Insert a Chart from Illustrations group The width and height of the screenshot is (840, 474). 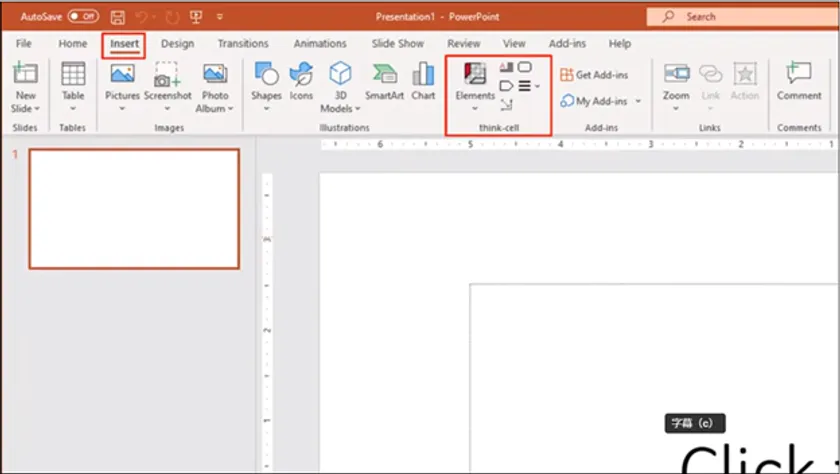(423, 81)
